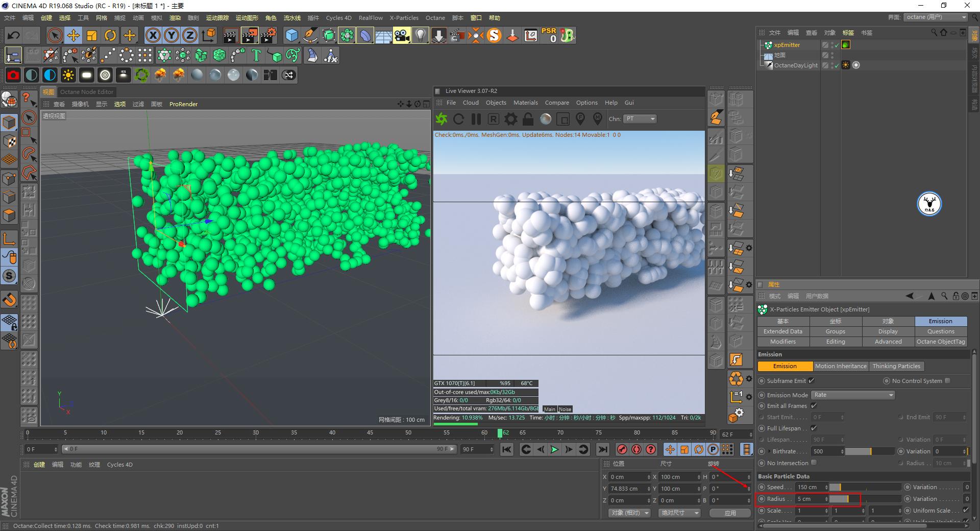Open the 绝对尺寸 dropdown at the bottom
This screenshot has width=980, height=531.
679,513
